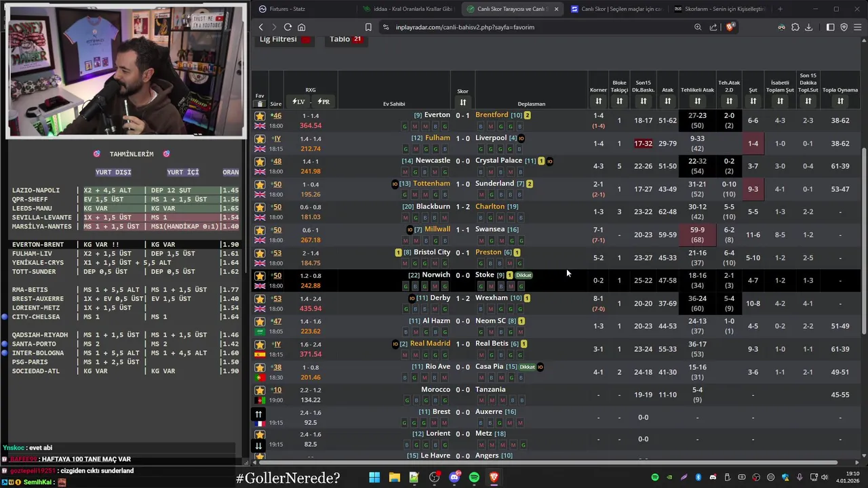The image size is (868, 488).
Task: Toggle favorite star for Millwall-Swansea row
Action: pyautogui.click(x=260, y=230)
